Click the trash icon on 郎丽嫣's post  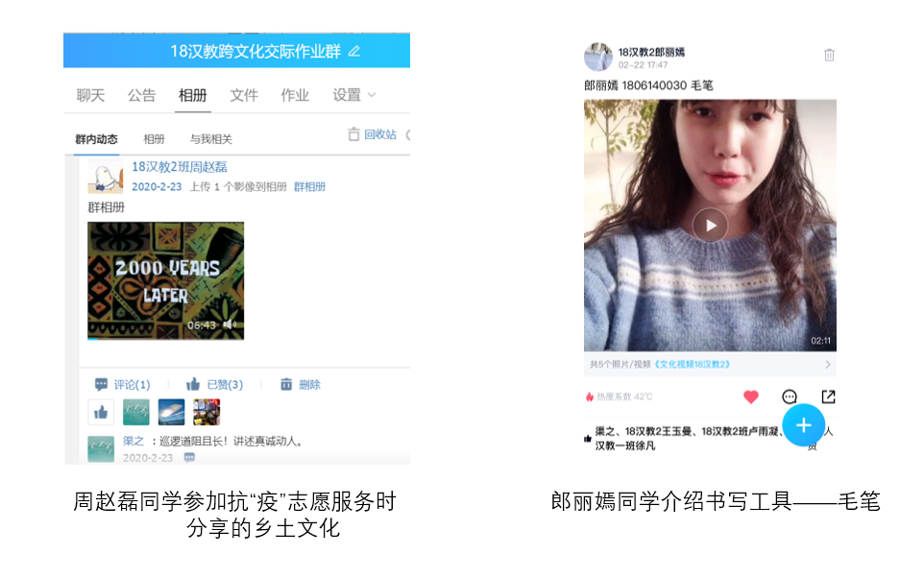(829, 55)
